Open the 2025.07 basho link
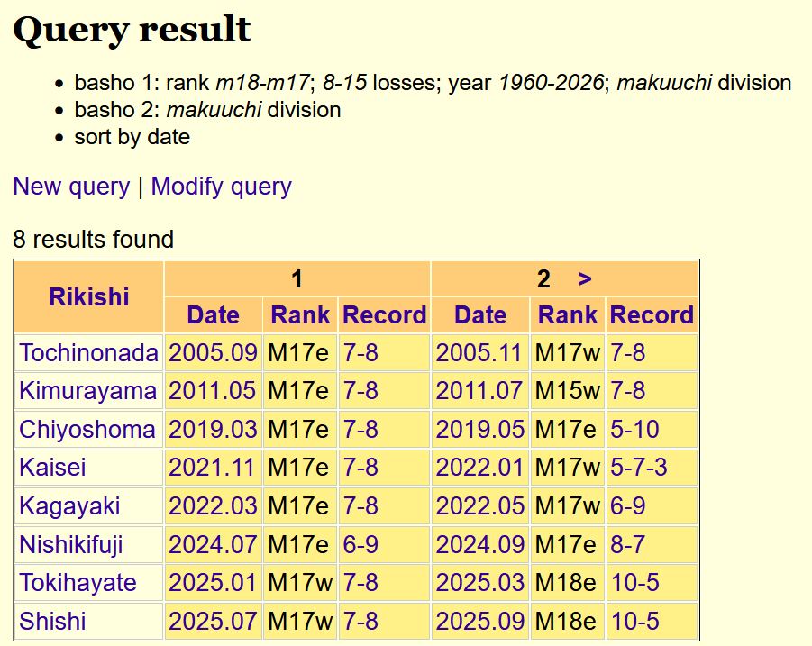 [x=213, y=622]
